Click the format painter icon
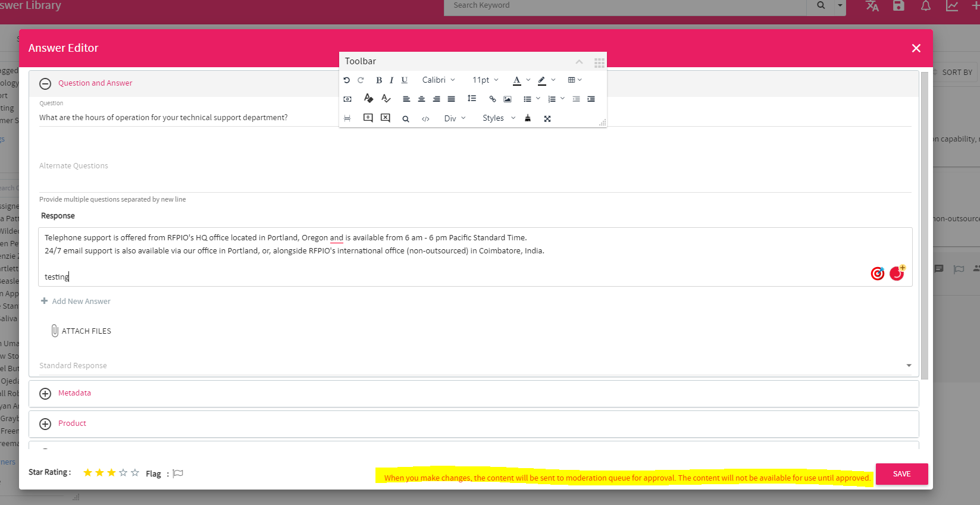 369,98
